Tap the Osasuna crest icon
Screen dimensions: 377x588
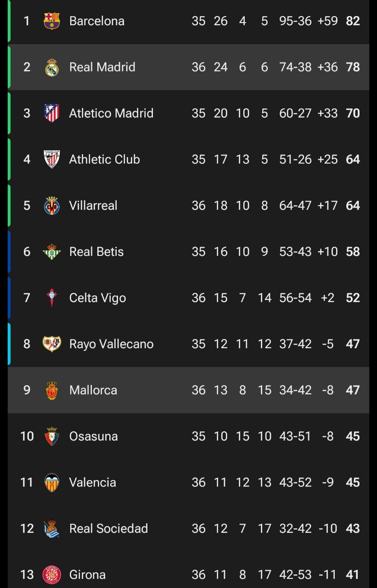click(51, 436)
